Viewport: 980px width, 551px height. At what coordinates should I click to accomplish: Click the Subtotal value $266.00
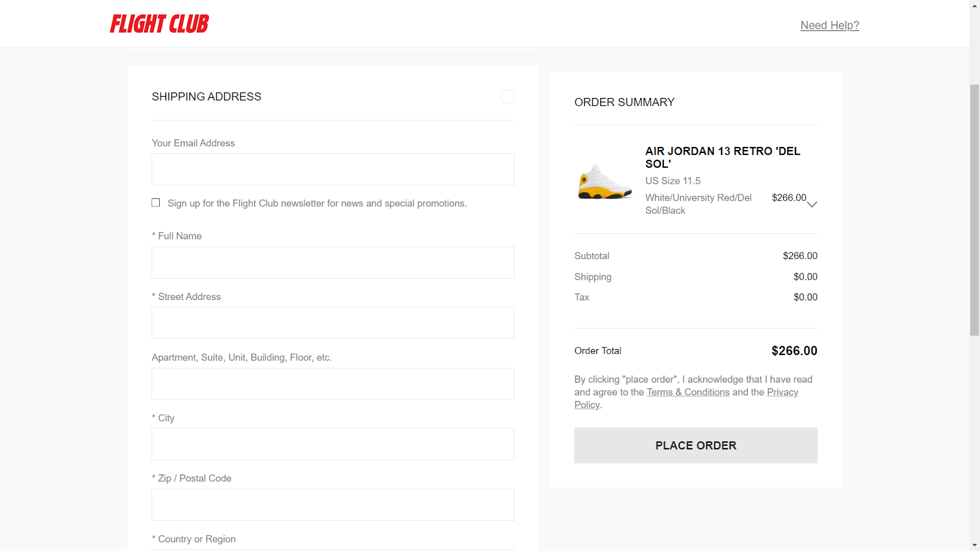point(800,256)
